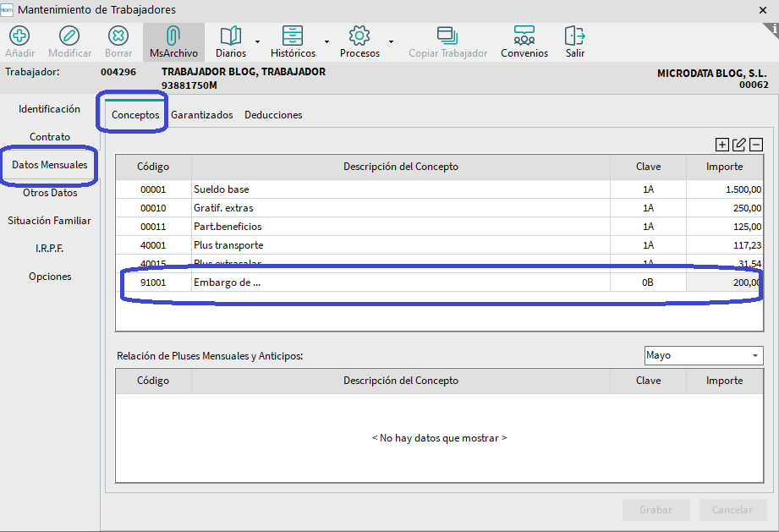Open the Situación Familiar section
Screen dimensions: 779x532
(49, 221)
